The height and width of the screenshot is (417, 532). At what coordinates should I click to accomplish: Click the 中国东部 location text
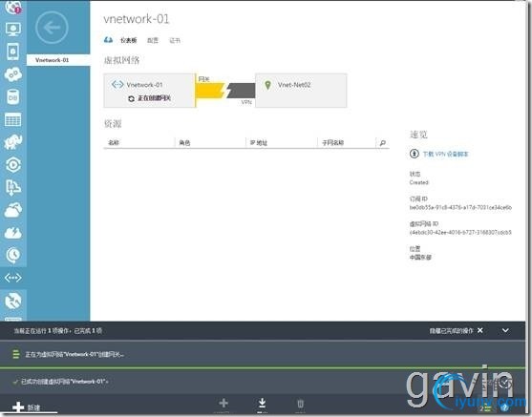click(x=420, y=258)
